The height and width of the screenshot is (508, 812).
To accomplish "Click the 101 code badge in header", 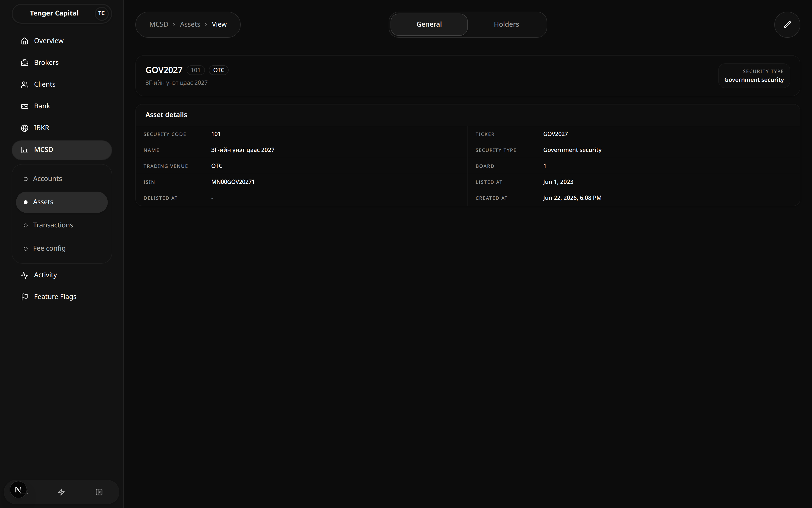I will pyautogui.click(x=196, y=70).
